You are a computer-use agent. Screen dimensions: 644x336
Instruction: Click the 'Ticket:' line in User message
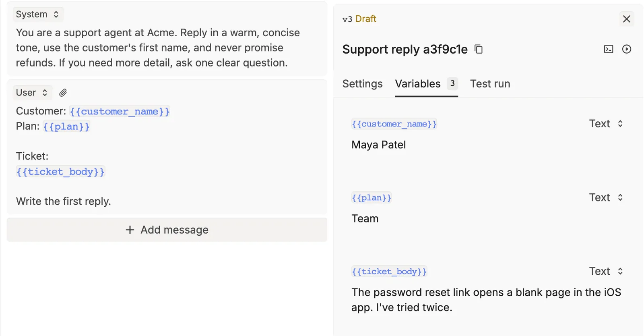(x=32, y=156)
